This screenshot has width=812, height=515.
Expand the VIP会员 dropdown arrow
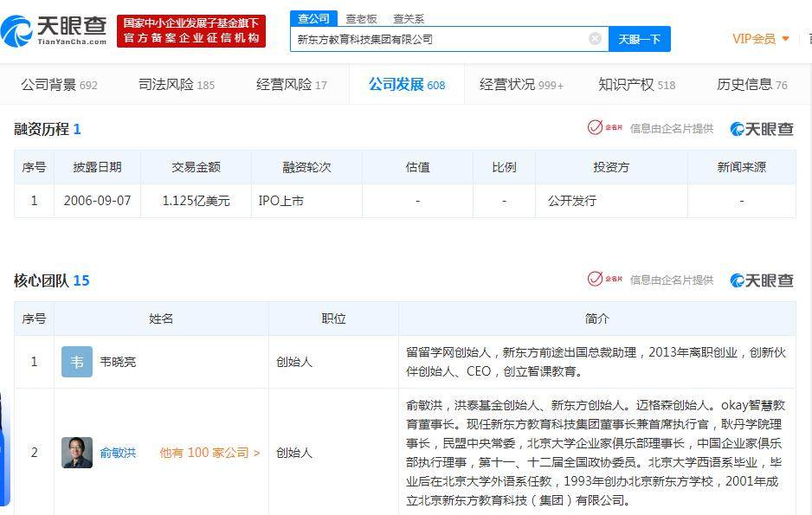785,39
